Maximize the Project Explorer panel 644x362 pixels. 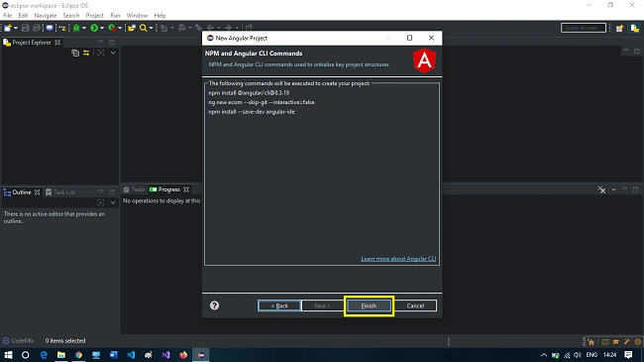(111, 42)
